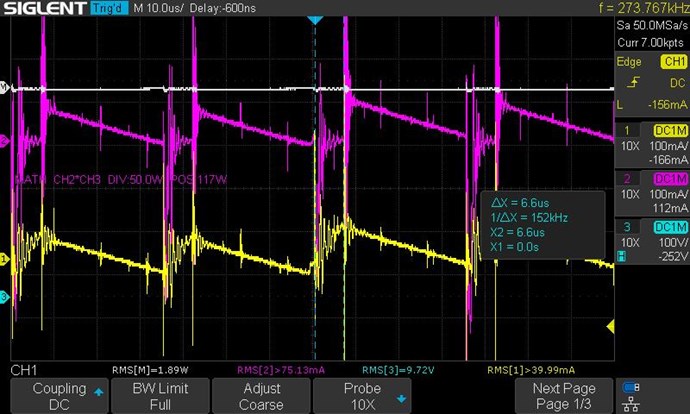Screen dimensions: 690x414
Task: Click the RMS[M]=1.89W measurement
Action: coord(150,370)
